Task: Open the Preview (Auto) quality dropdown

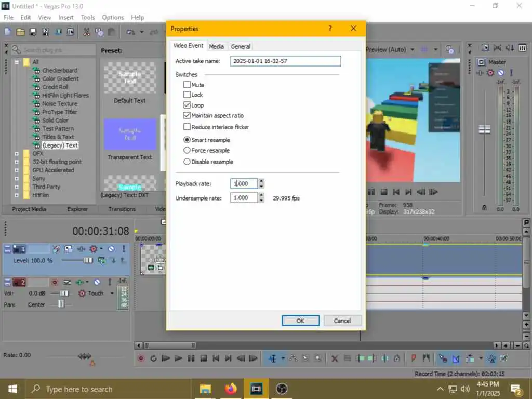Action: click(412, 49)
